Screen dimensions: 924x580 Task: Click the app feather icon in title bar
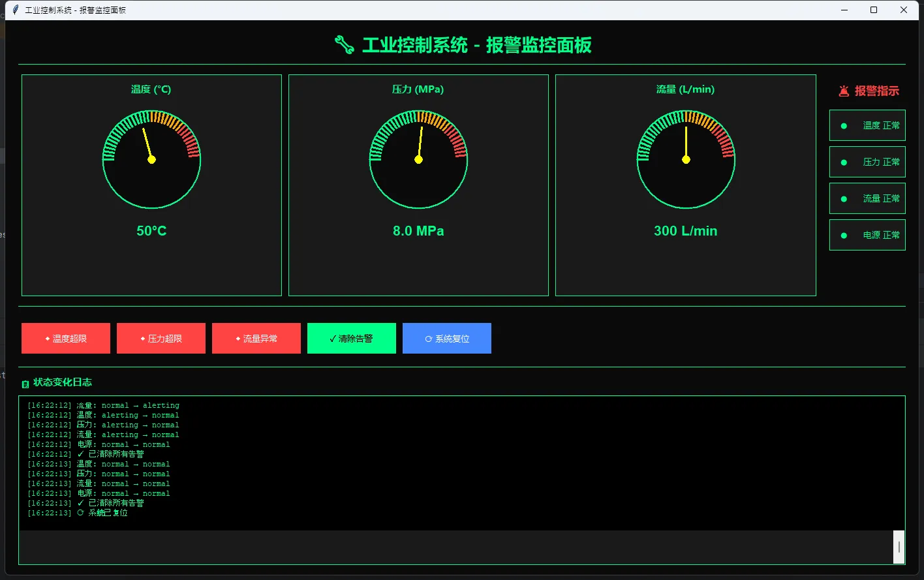(16, 10)
